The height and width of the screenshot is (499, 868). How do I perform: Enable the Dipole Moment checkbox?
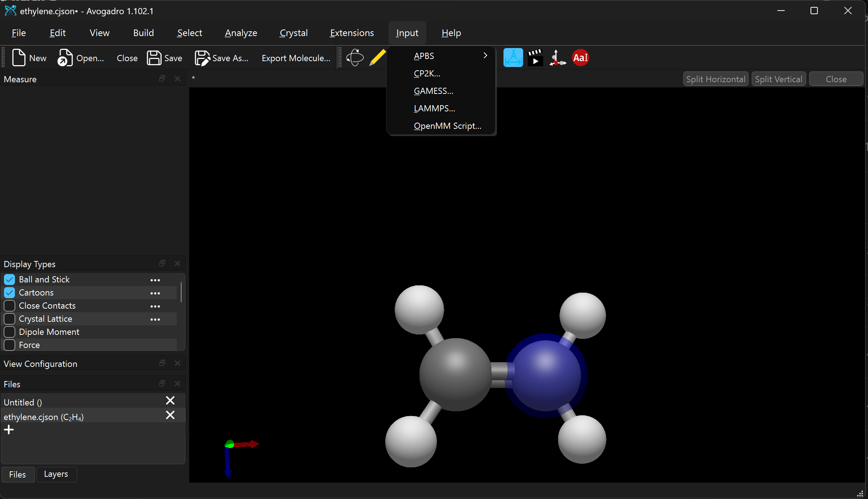pyautogui.click(x=9, y=332)
